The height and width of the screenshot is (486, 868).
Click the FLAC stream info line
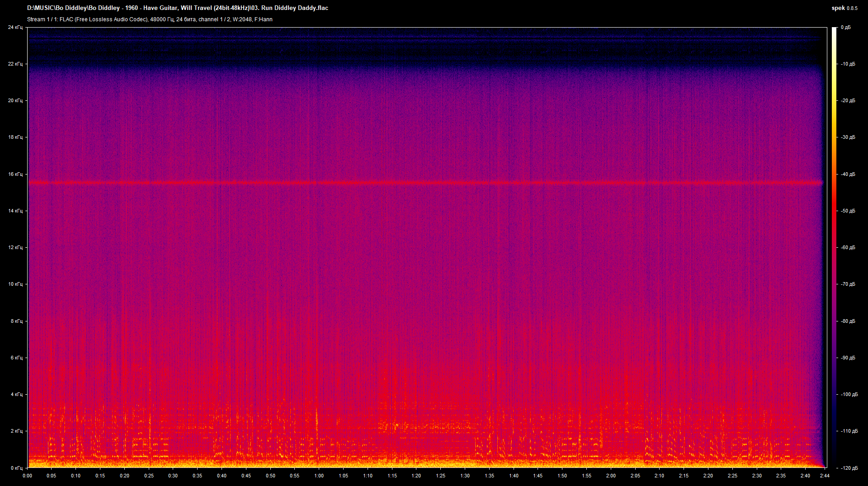150,19
